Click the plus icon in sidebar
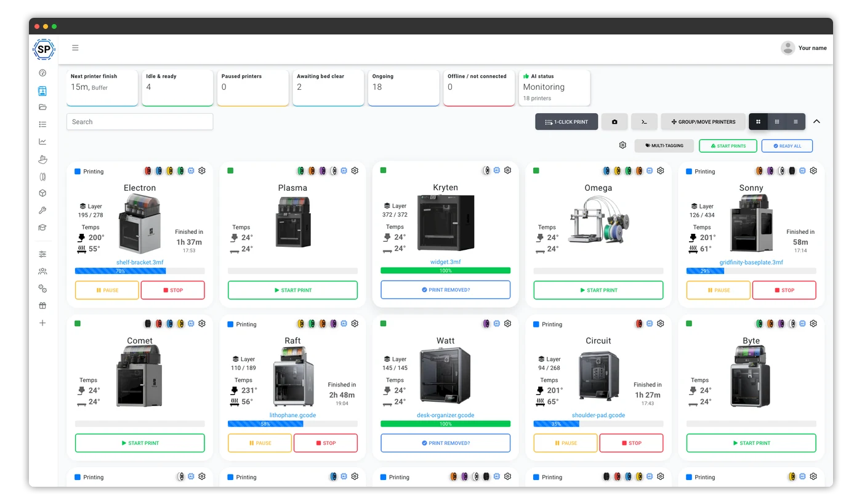Image resolution: width=862 pixels, height=504 pixels. (x=42, y=323)
